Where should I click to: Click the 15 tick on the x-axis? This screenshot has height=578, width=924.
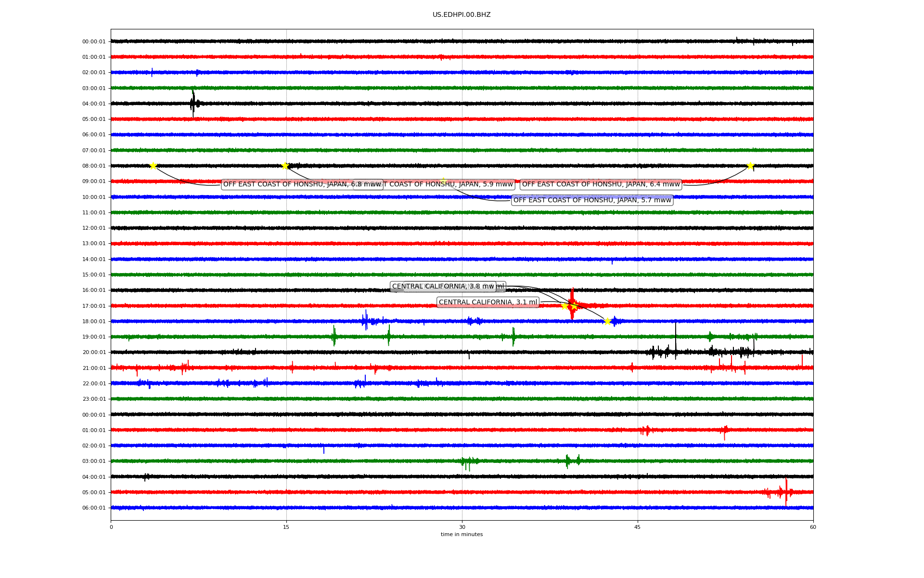[286, 527]
